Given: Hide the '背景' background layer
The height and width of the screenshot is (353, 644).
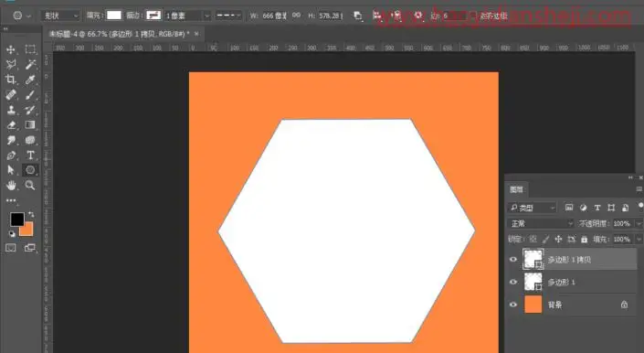Looking at the screenshot, I should [513, 305].
